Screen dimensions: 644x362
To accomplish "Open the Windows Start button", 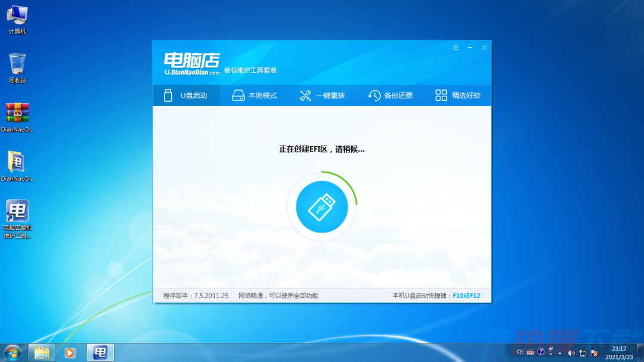I will [x=13, y=353].
